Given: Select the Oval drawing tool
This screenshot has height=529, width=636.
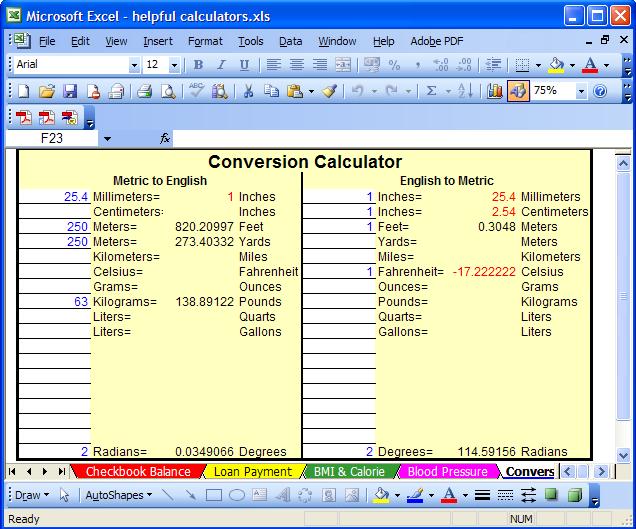Looking at the screenshot, I should coord(237,495).
